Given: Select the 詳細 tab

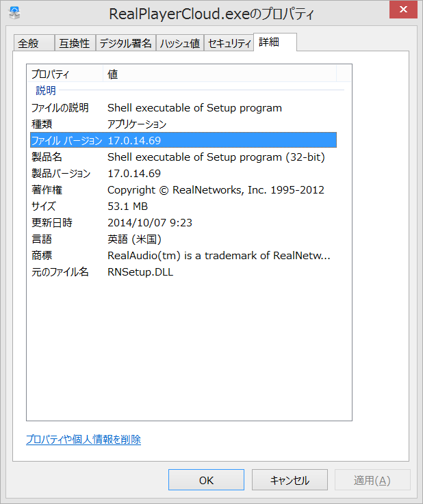Looking at the screenshot, I should [275, 42].
